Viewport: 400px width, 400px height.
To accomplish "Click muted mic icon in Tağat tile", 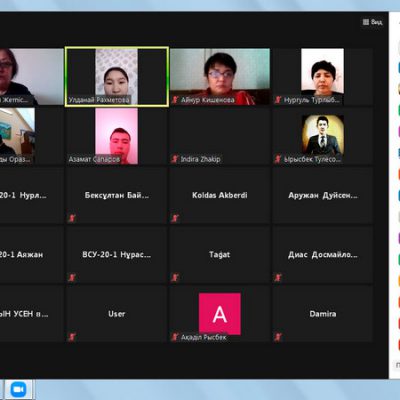I will pos(175,277).
